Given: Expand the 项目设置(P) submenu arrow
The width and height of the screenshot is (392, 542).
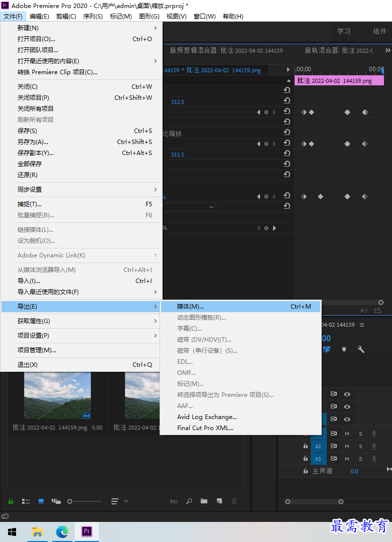Looking at the screenshot, I should point(155,336).
